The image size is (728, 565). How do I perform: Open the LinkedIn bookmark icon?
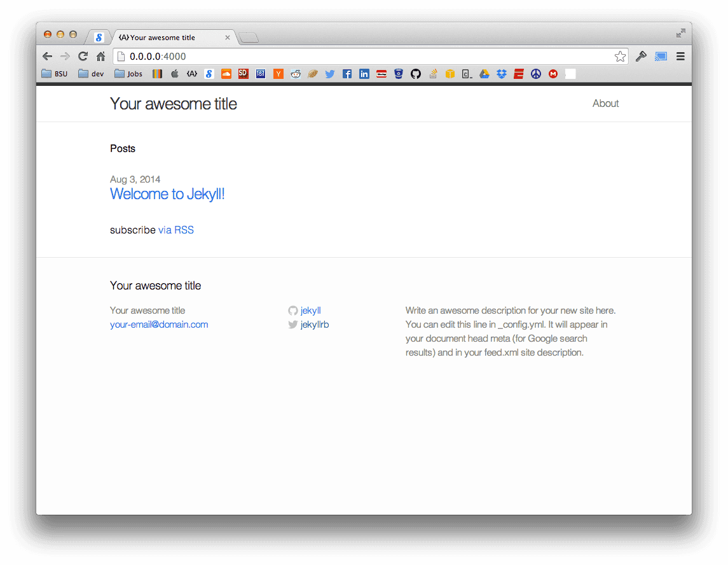(x=364, y=74)
